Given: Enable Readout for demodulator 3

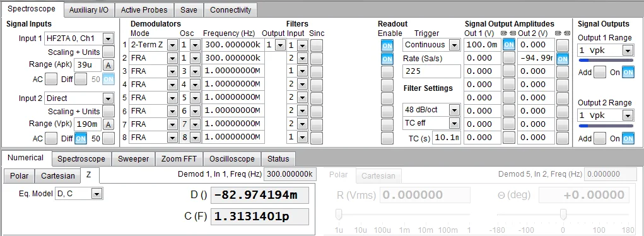Looking at the screenshot, I should coord(387,72).
